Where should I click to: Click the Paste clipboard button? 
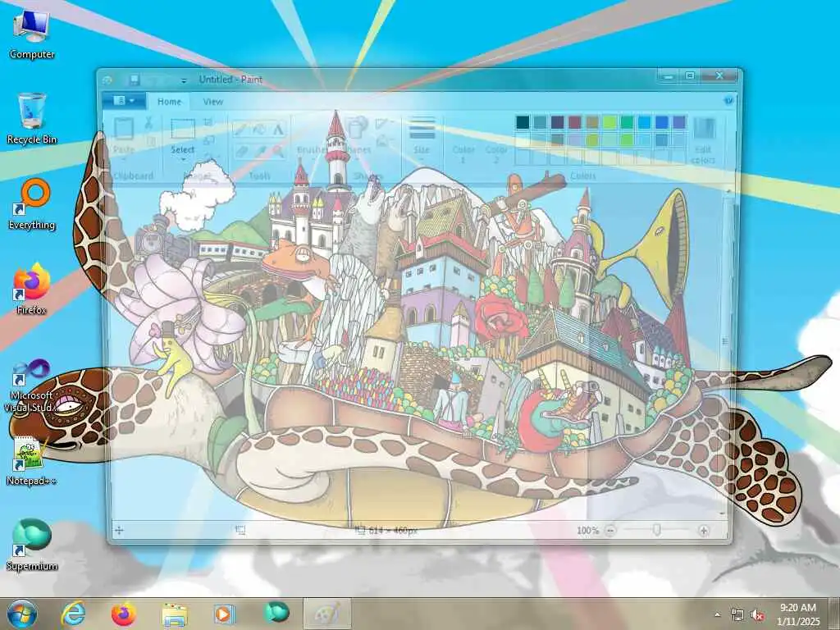click(124, 138)
